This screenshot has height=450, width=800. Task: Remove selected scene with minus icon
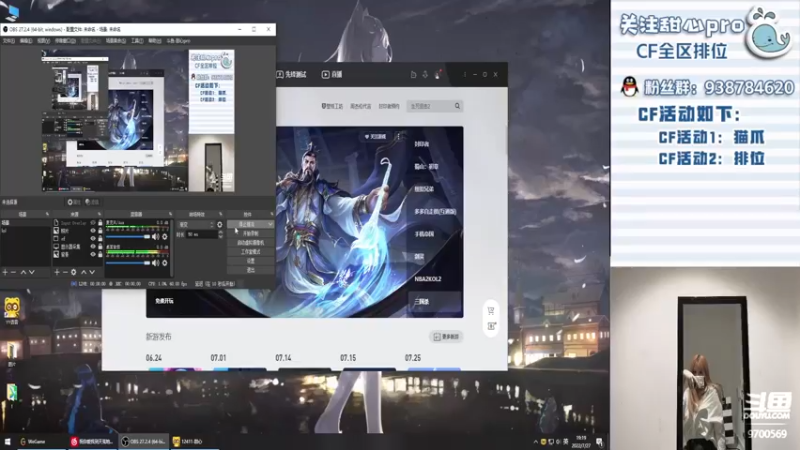click(14, 272)
